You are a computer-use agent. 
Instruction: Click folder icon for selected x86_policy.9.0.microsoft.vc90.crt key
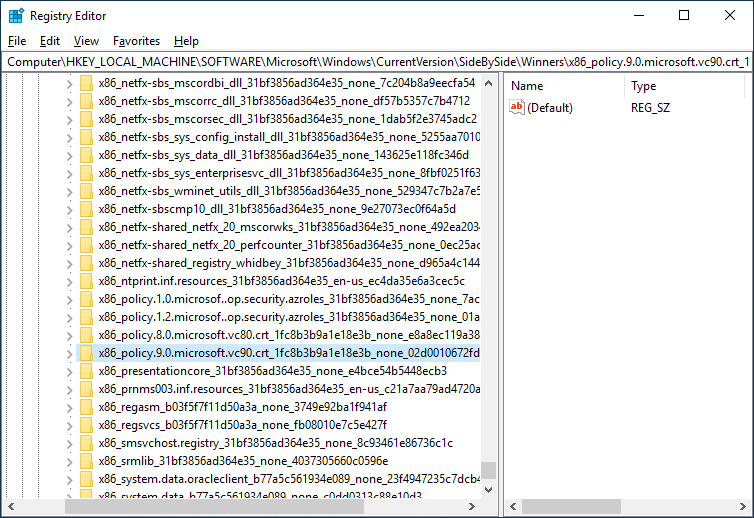tap(86, 353)
